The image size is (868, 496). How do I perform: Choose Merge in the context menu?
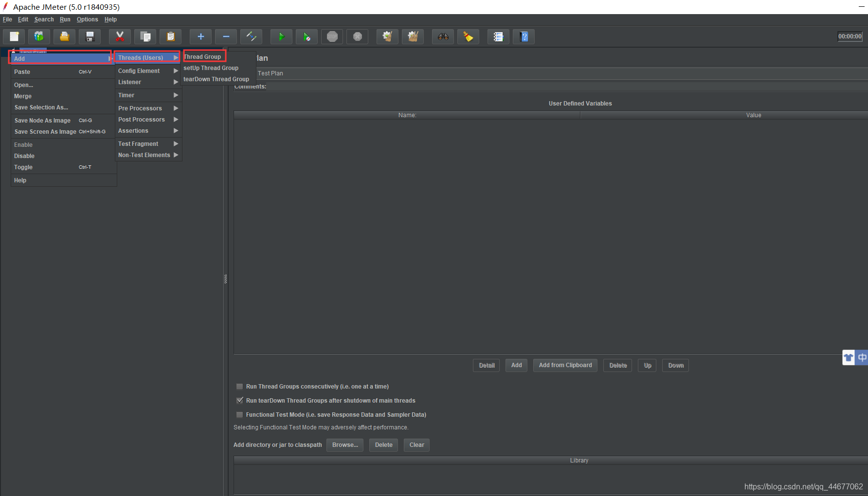pyautogui.click(x=63, y=96)
